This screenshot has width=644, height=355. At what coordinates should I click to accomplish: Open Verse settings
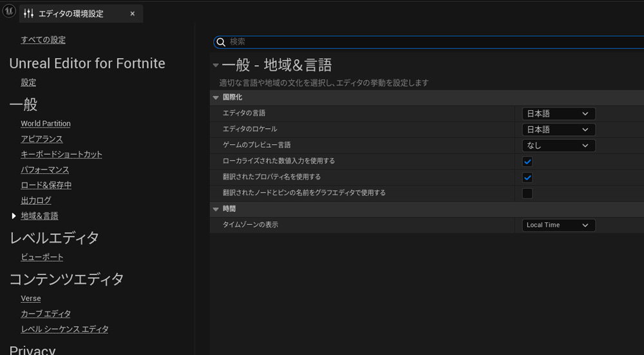(x=31, y=298)
